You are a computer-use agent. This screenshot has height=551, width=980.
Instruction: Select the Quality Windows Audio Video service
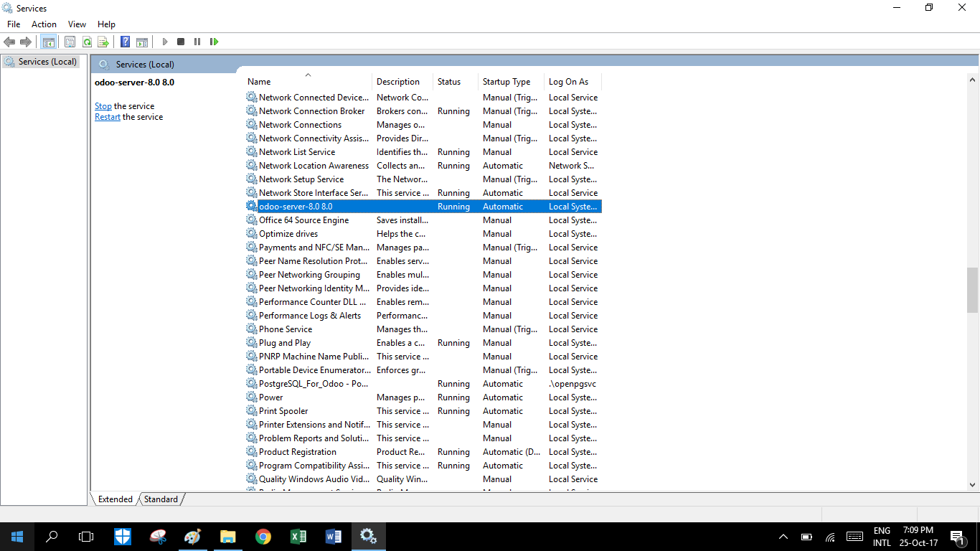click(x=423, y=479)
